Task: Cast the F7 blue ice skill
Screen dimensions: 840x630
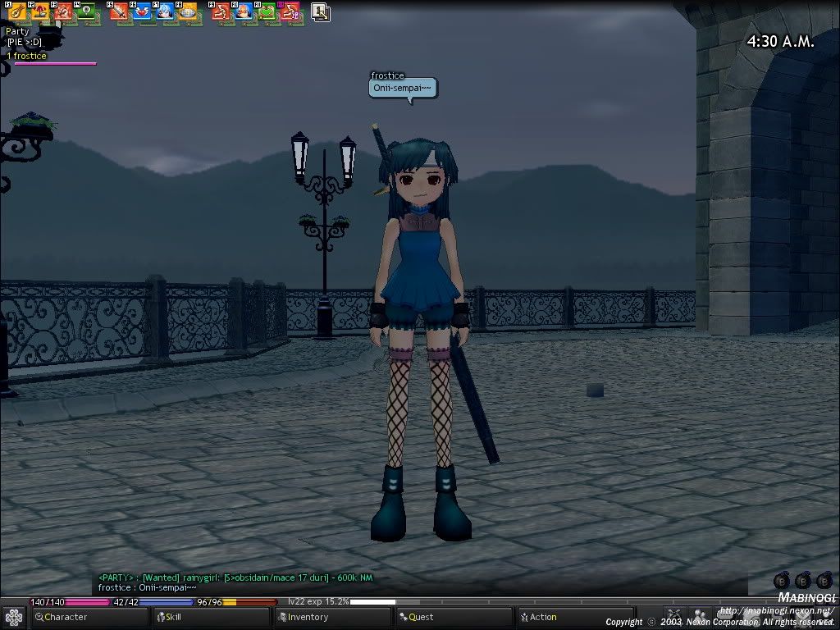Action: 164,11
